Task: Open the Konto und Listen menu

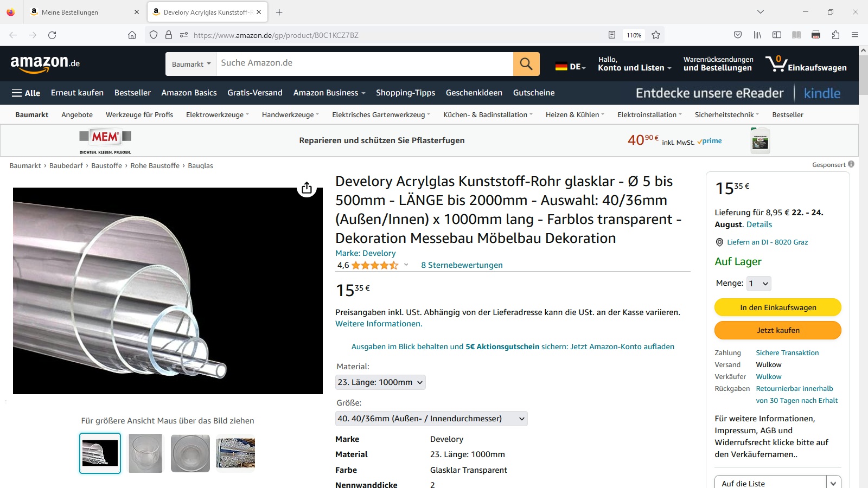Action: [x=635, y=64]
